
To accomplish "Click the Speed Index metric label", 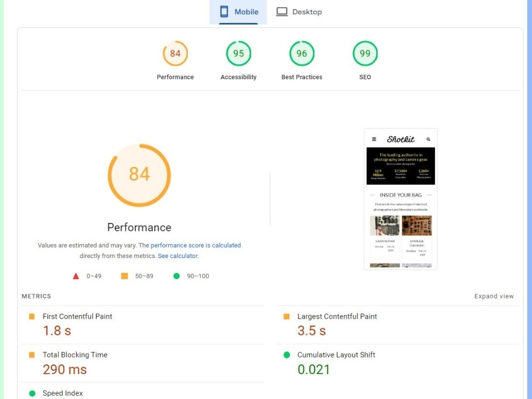I will [x=63, y=393].
